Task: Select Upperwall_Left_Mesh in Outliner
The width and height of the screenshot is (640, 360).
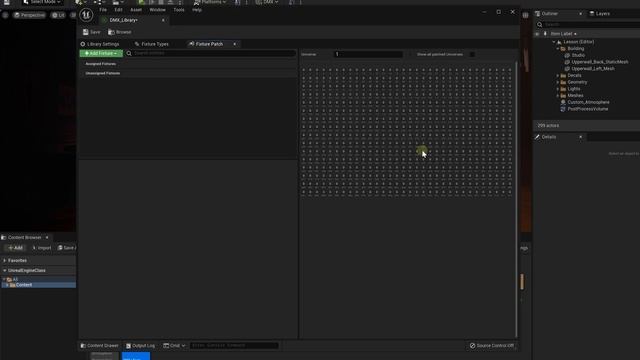Action: pos(593,69)
